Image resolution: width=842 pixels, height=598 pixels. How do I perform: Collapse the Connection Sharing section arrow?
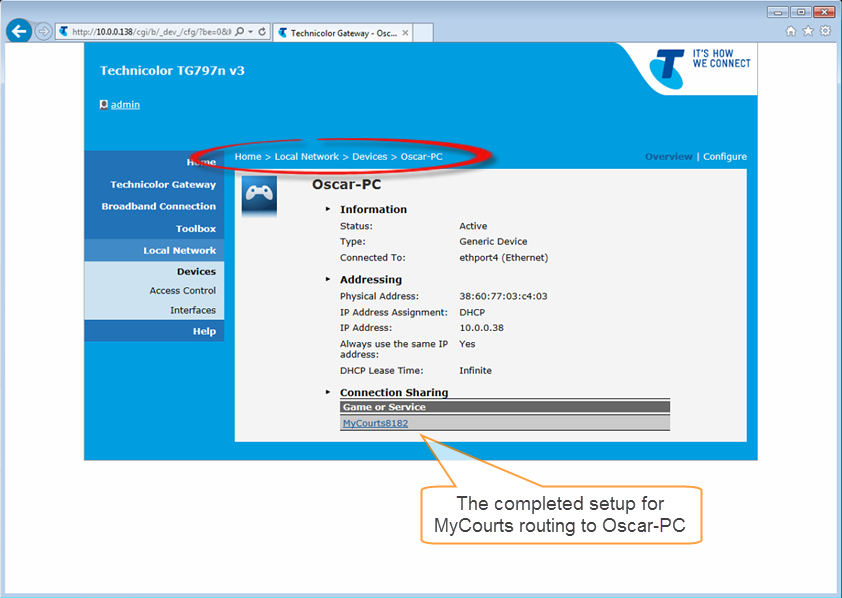pyautogui.click(x=327, y=393)
